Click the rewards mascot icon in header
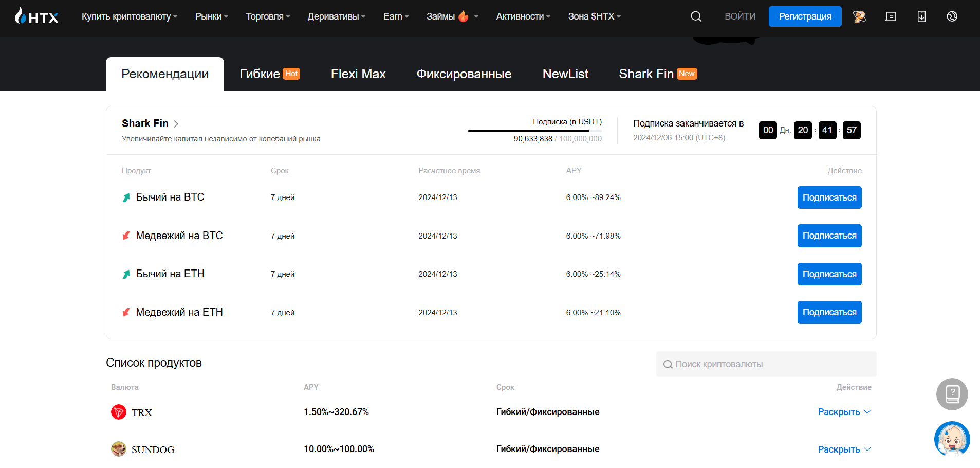 [x=859, y=16]
